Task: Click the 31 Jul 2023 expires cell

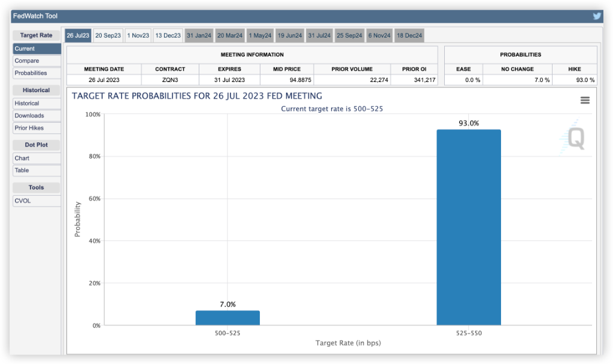Action: [229, 80]
